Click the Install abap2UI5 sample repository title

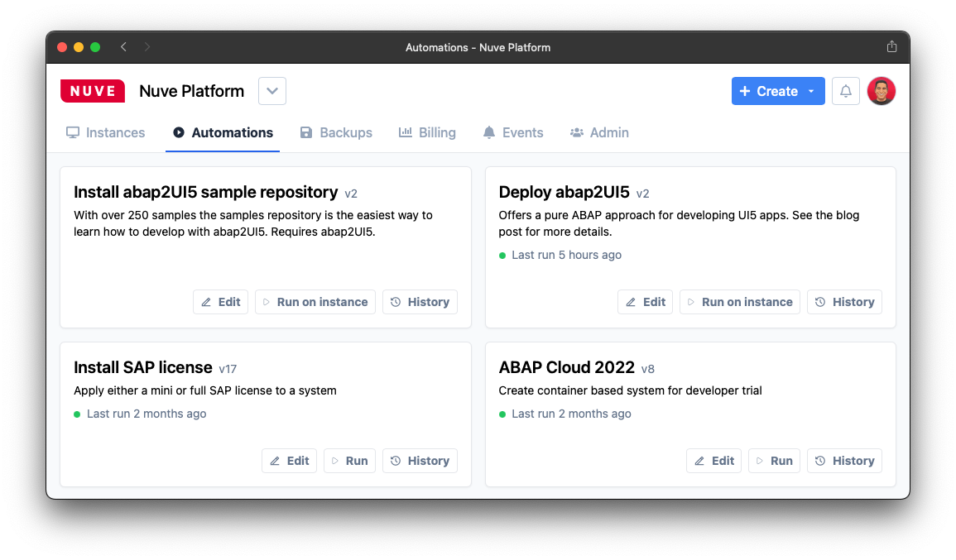(205, 192)
